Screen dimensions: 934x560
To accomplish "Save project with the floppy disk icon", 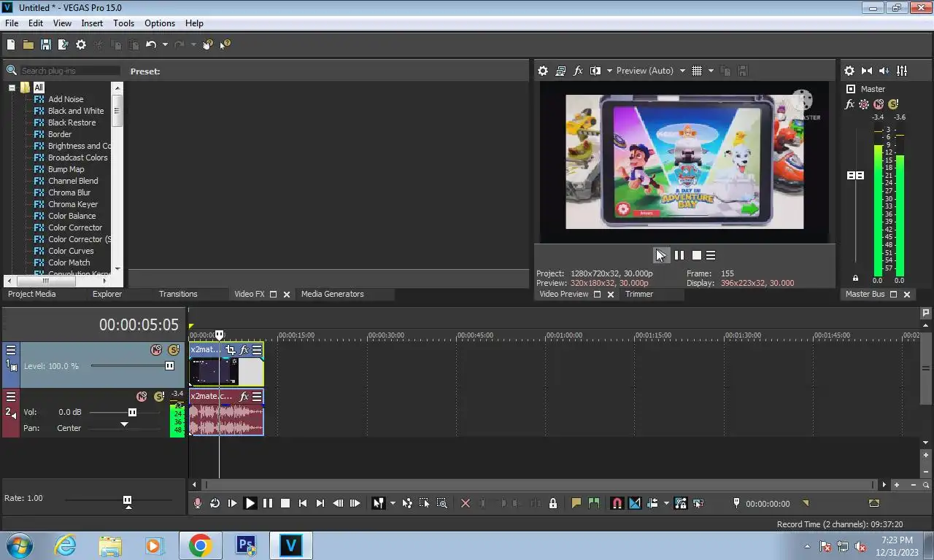I will click(45, 44).
